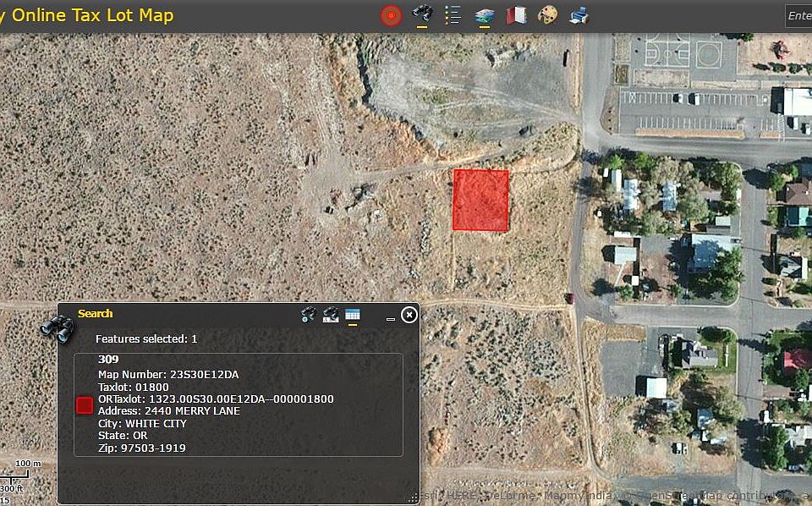Click "Taxlot: 01800" line
The width and height of the screenshot is (812, 506).
134,387
